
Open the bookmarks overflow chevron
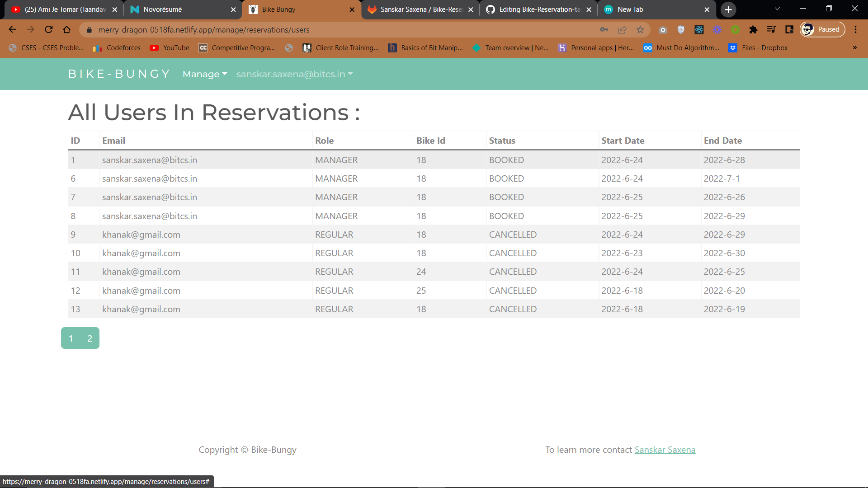point(855,48)
